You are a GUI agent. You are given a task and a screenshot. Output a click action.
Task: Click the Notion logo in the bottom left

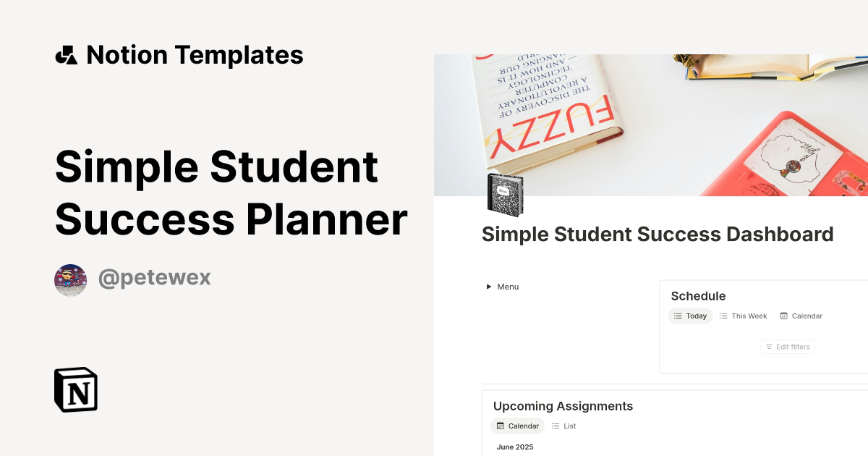click(75, 389)
